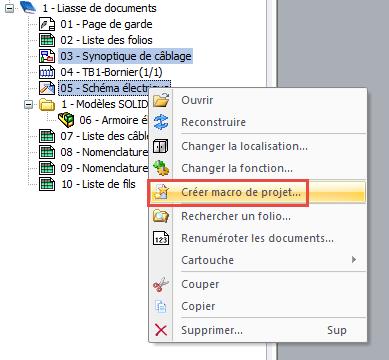The width and height of the screenshot is (389, 360).
Task: Click the Reconstruire blue arrows icon
Action: click(161, 122)
